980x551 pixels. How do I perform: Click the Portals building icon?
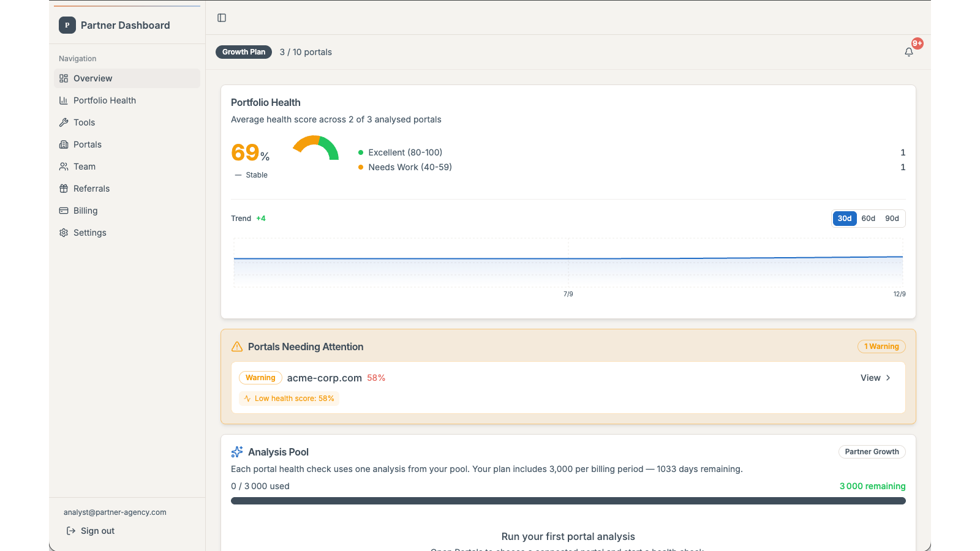pyautogui.click(x=64, y=144)
